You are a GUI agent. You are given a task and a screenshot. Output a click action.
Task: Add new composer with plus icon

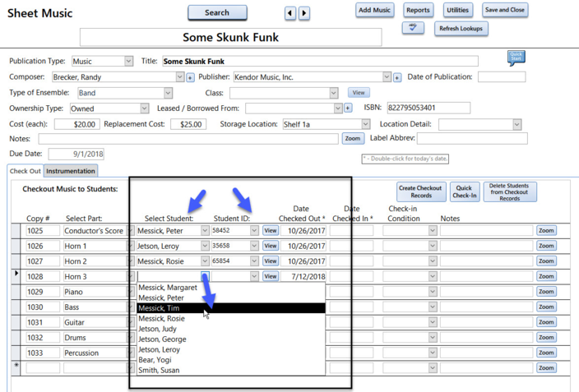190,77
